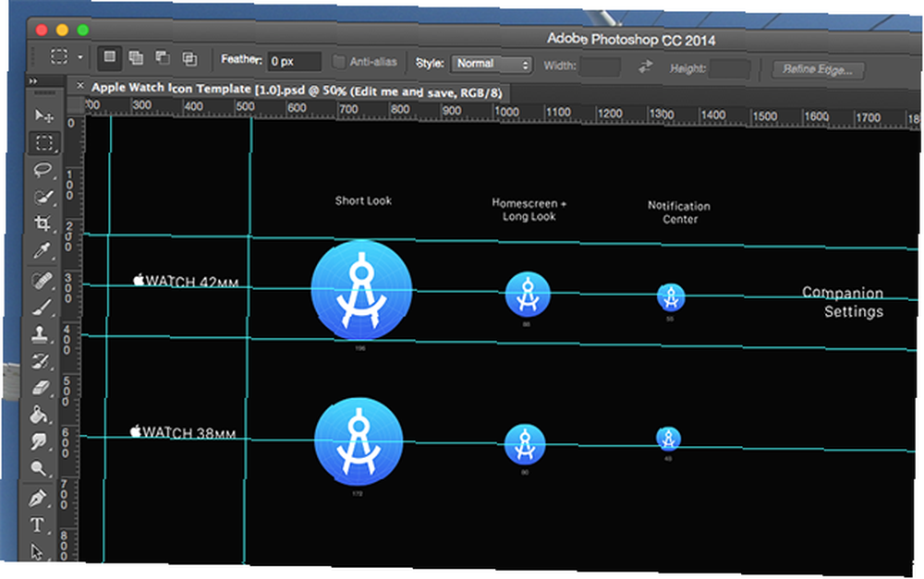Click the "Companion Settings" text

pos(843,302)
